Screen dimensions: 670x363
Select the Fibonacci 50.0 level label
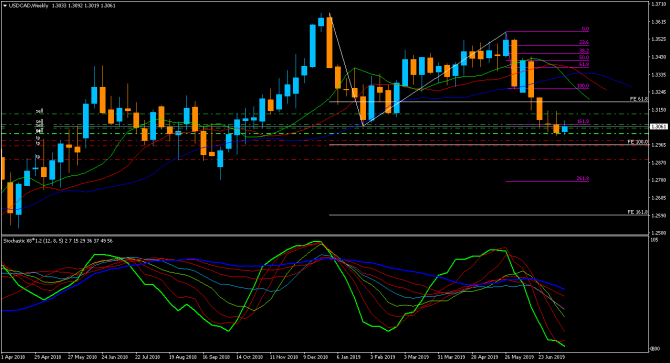pos(584,57)
